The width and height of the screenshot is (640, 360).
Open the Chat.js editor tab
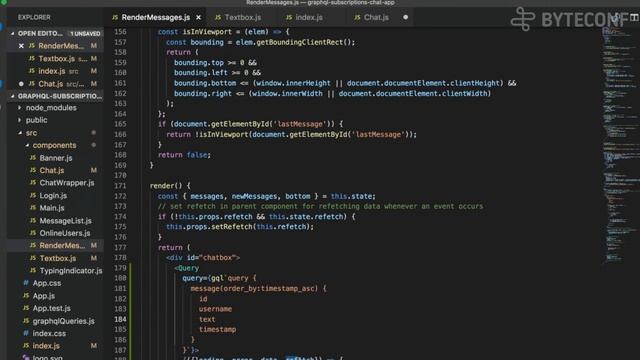(x=376, y=18)
